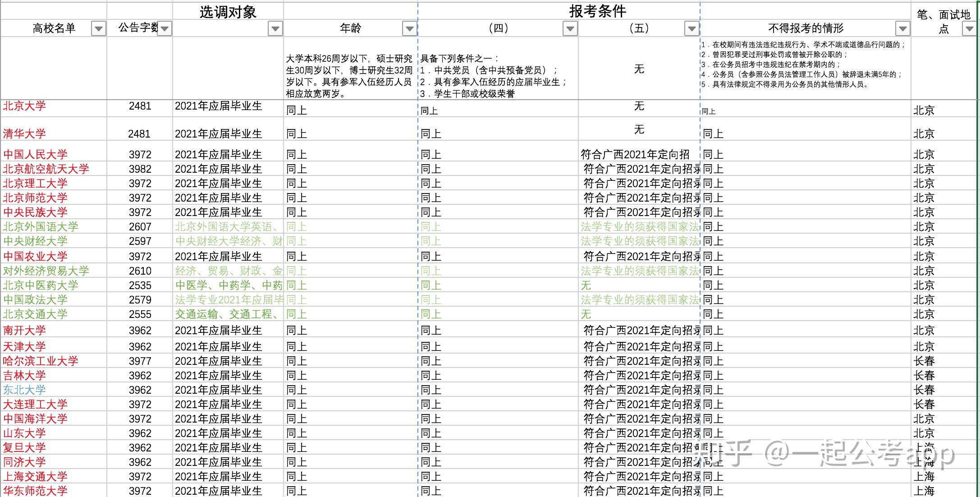Viewport: 980px width, 497px height.
Task: Click the 2555 word count cell
Action: (x=140, y=314)
